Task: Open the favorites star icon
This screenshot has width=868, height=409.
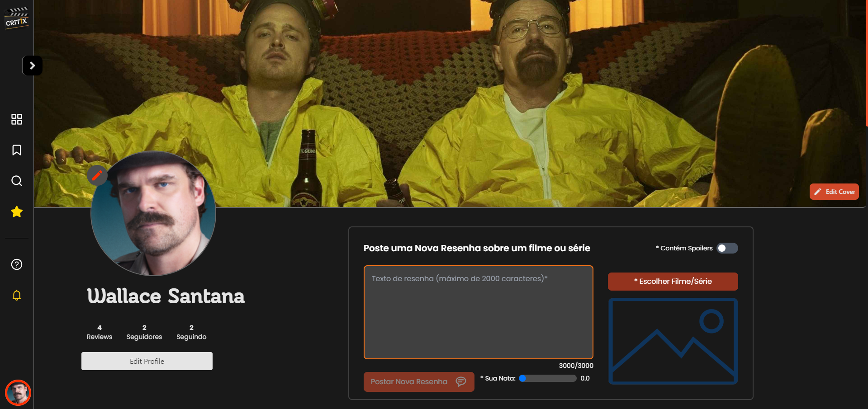Action: click(x=17, y=212)
